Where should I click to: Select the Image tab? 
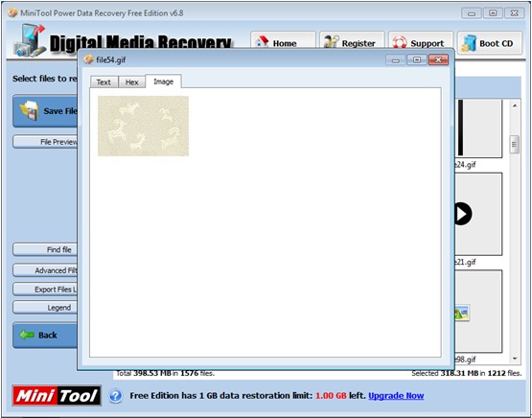(164, 81)
